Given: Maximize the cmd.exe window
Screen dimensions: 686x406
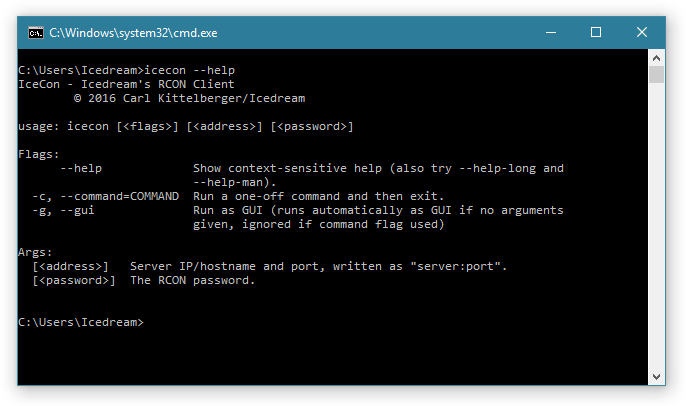Looking at the screenshot, I should pos(596,32).
